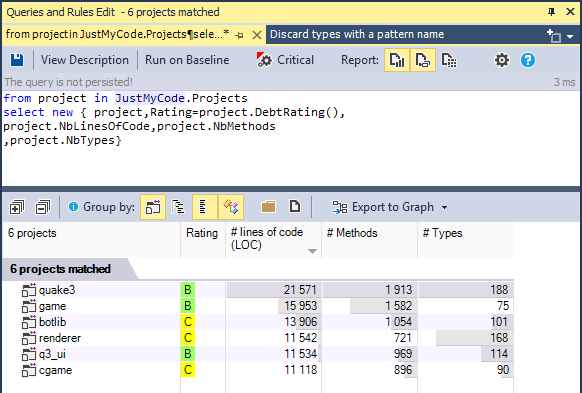Click methods value 969

click(403, 354)
